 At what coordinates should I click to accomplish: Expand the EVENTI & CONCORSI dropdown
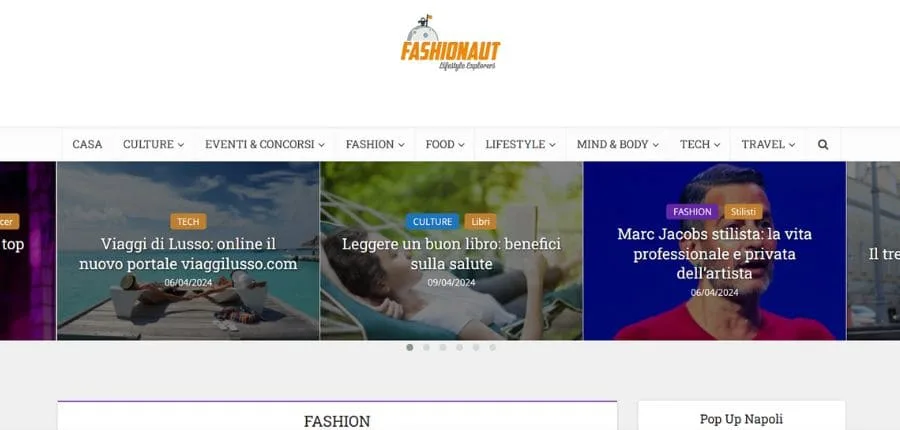(265, 145)
